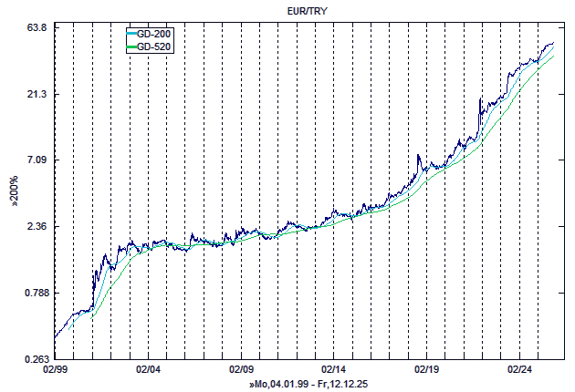Image resolution: width=575 pixels, height=392 pixels.
Task: Click the 21.3 y-axis value
Action: click(x=37, y=95)
